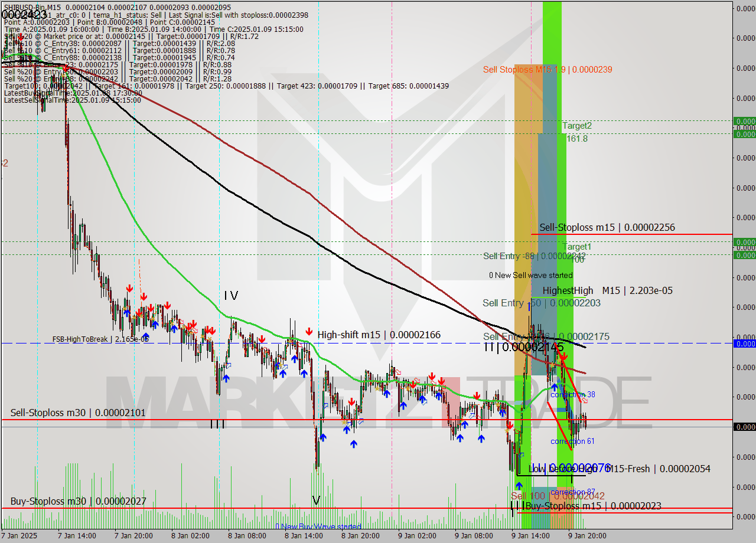Image resolution: width=756 pixels, height=543 pixels.
Task: Click 'Sell Entry -50 | 0.00002203' label
Action: pos(542,303)
